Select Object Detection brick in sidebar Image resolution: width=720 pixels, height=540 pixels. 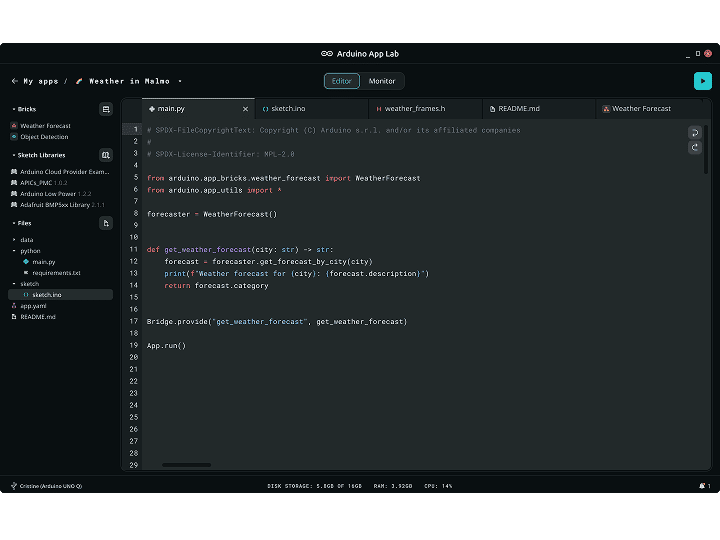44,137
